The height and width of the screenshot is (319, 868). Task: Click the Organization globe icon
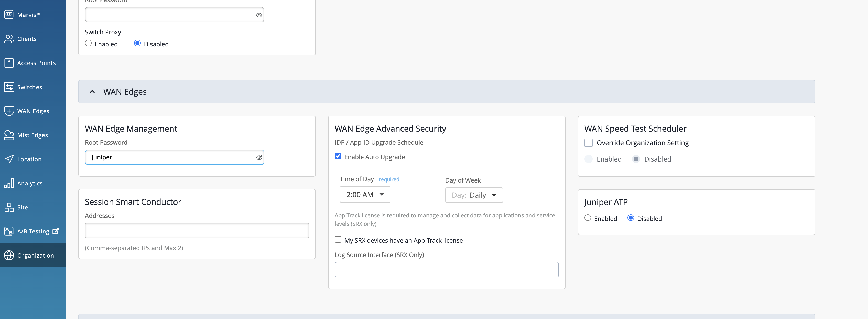coord(9,255)
